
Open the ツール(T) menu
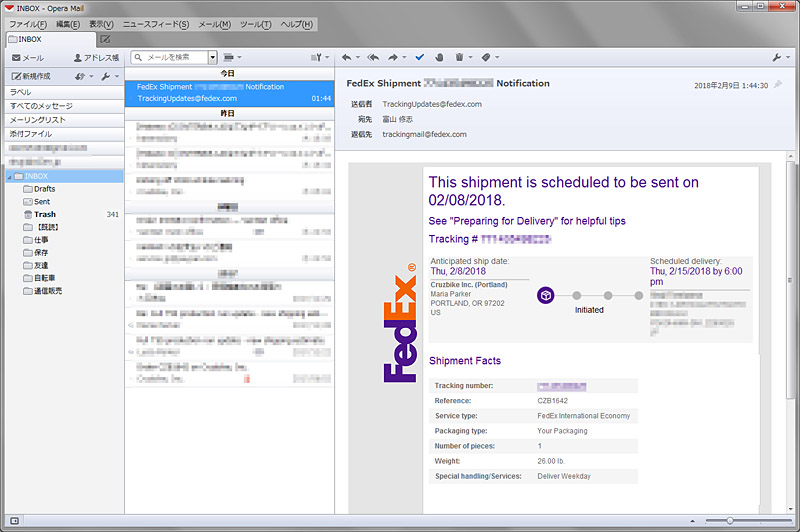255,24
